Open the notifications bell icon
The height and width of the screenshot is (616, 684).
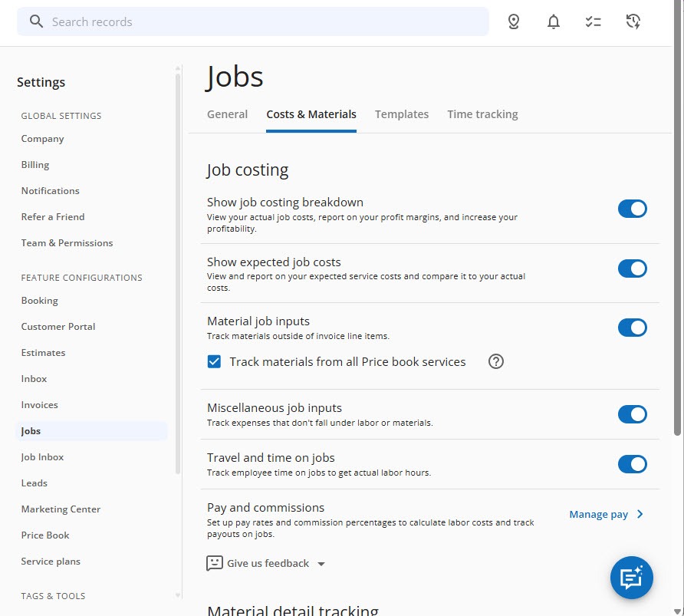point(553,21)
